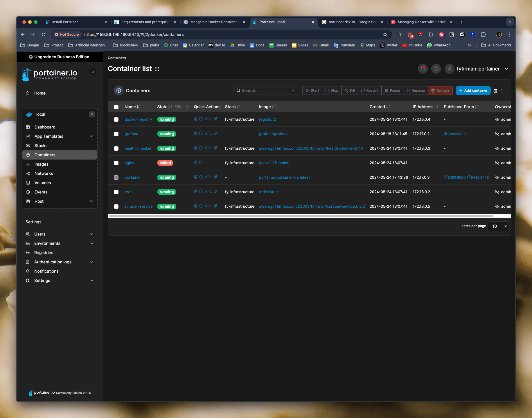
Task: Reload the browser page
Action: click(x=44, y=35)
